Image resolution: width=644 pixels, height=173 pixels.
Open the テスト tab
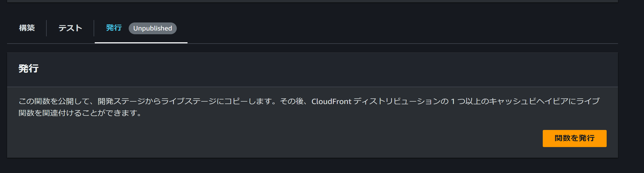(70, 28)
